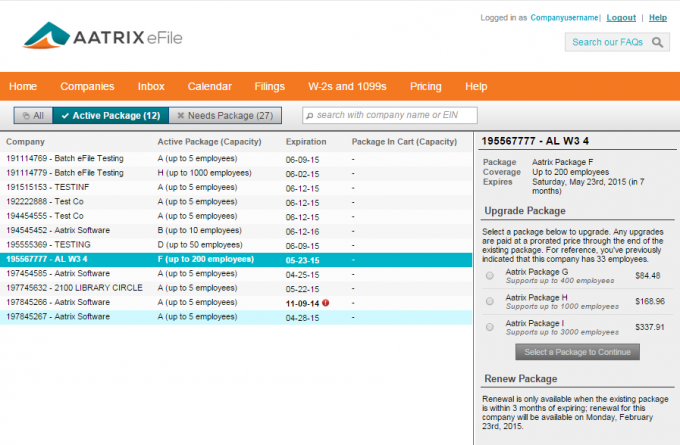Image resolution: width=680 pixels, height=445 pixels.
Task: Click Select a Package to Continue button
Action: point(577,352)
